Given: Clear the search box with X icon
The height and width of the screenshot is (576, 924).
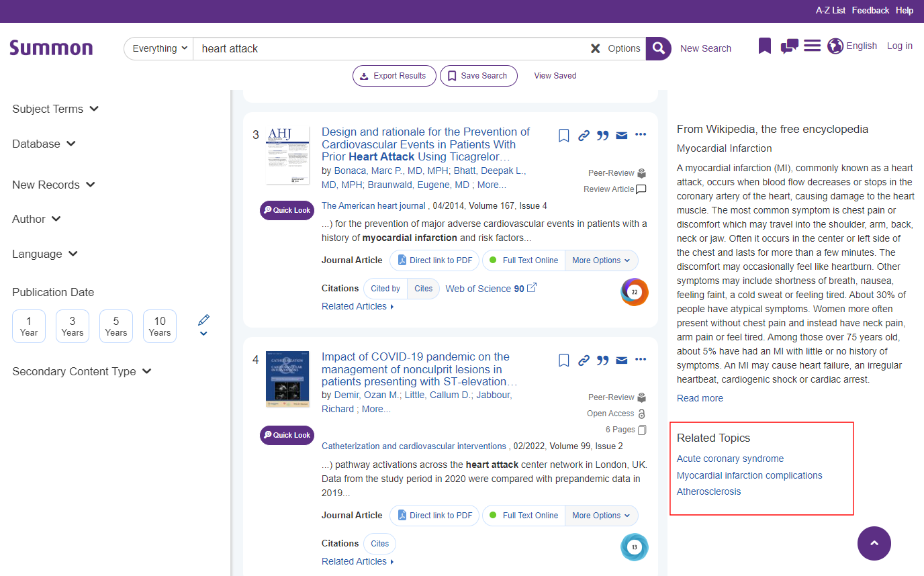Looking at the screenshot, I should [595, 48].
